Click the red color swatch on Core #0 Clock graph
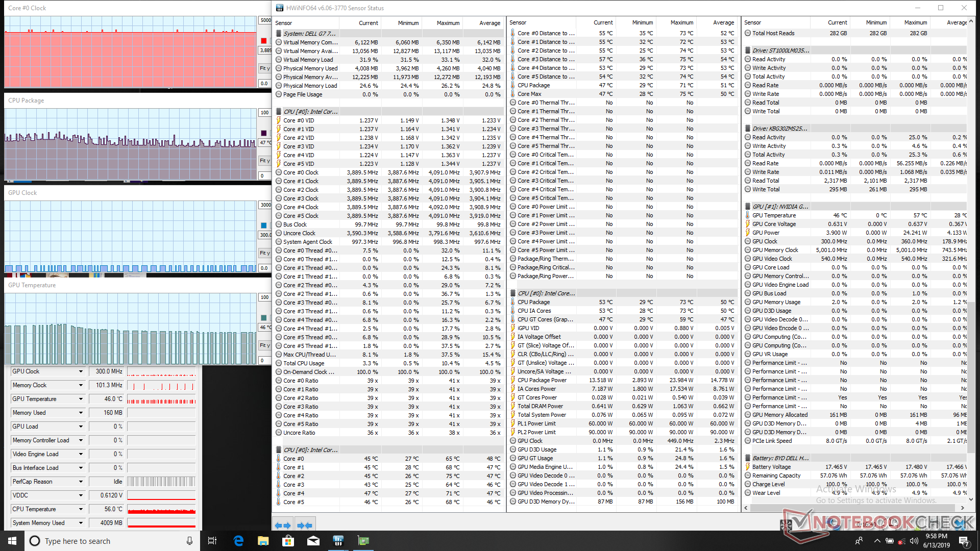Screen dimensions: 980x551 [x=264, y=41]
